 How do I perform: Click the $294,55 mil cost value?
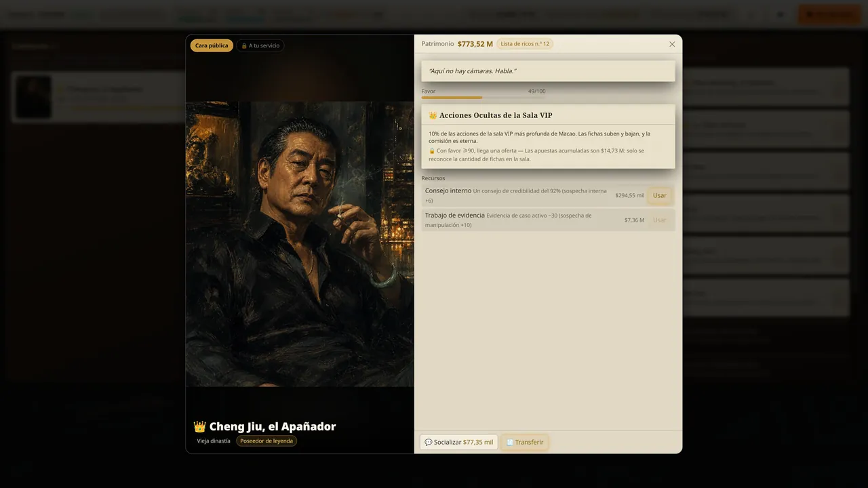point(630,196)
